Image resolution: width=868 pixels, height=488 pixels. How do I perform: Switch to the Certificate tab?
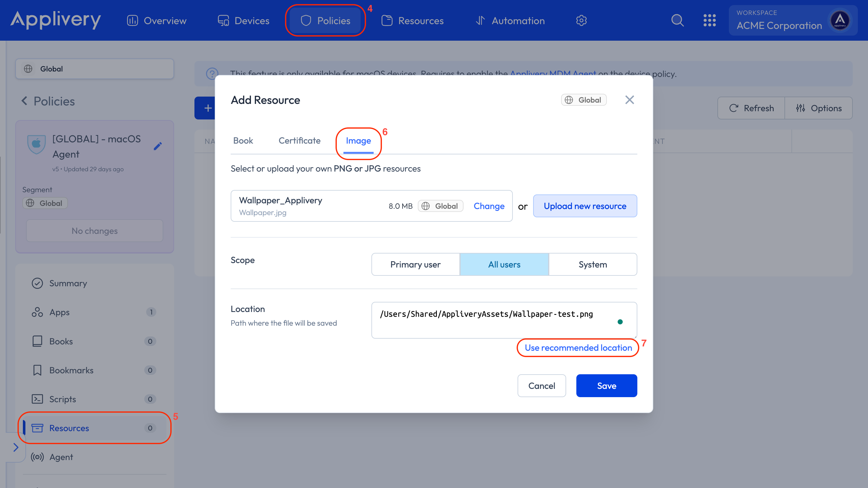[x=299, y=140]
